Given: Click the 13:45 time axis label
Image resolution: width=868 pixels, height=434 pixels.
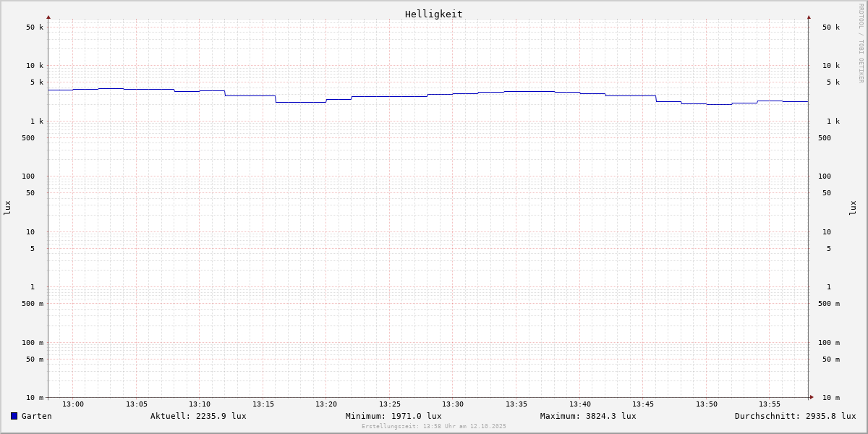Looking at the screenshot, I should click(643, 404).
